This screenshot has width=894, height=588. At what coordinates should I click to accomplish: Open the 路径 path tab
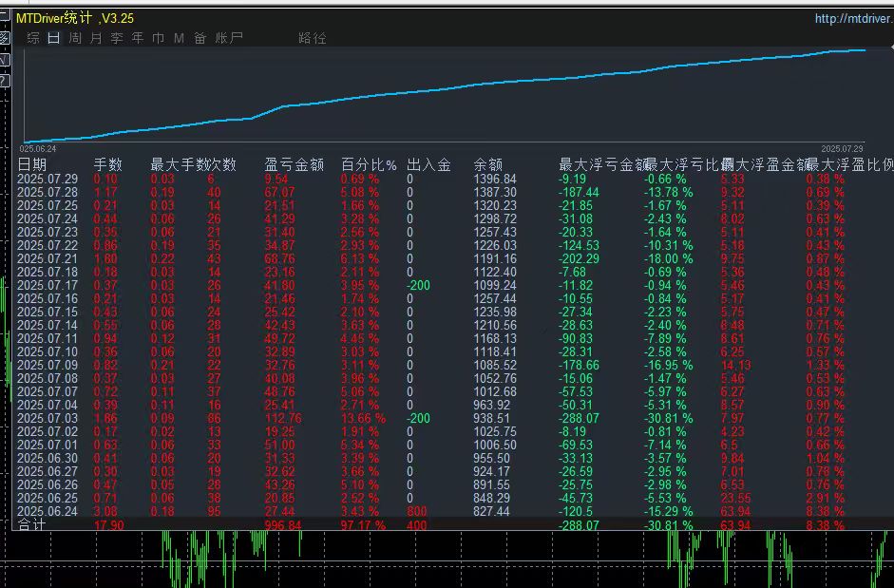pos(313,38)
